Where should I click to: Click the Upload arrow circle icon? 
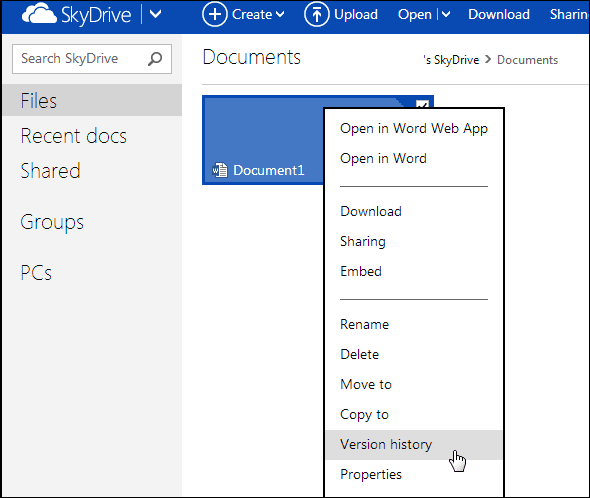coord(316,15)
